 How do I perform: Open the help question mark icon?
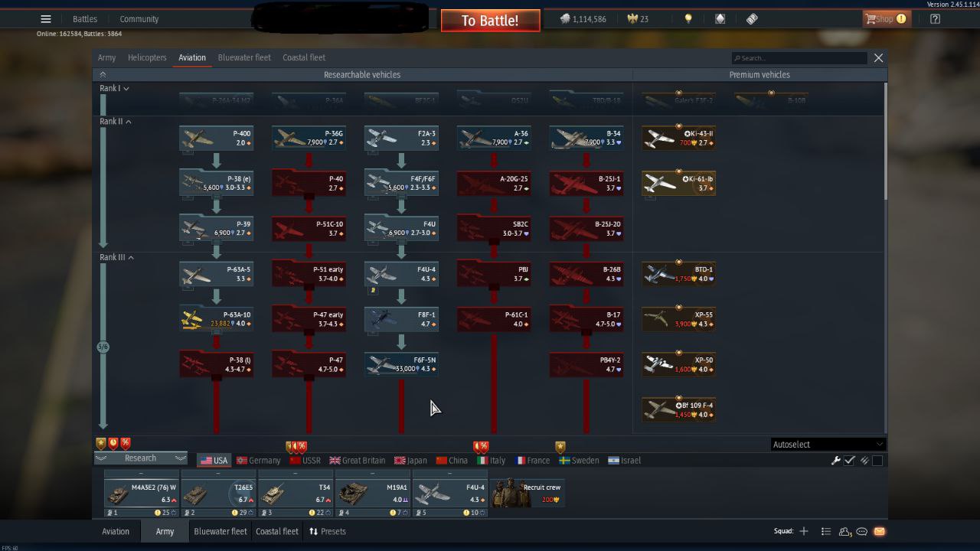tap(935, 19)
